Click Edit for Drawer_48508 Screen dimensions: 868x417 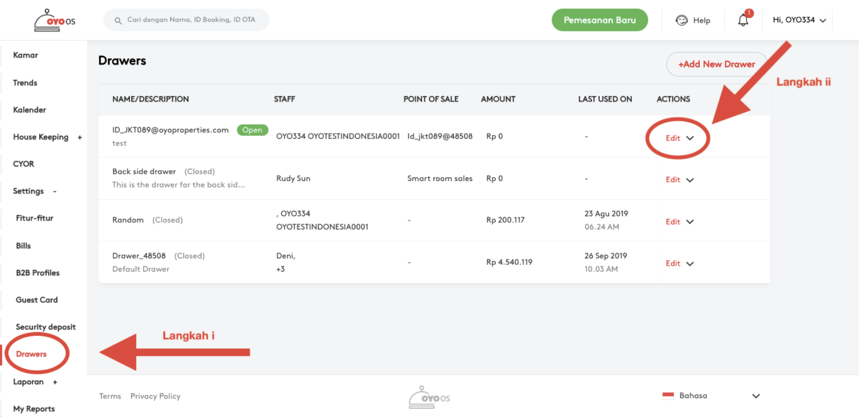coord(673,263)
